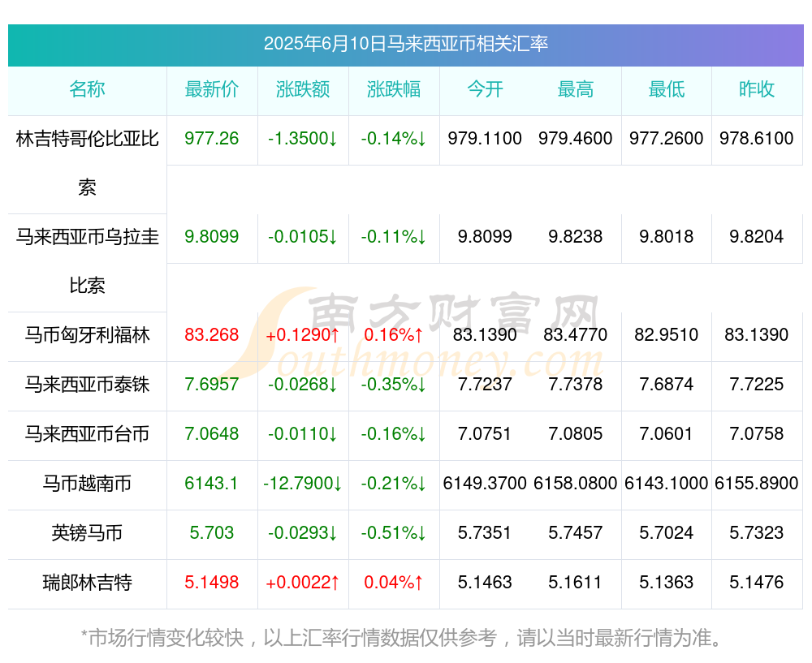
Task: Click latest price 5.1498
Action: (212, 583)
